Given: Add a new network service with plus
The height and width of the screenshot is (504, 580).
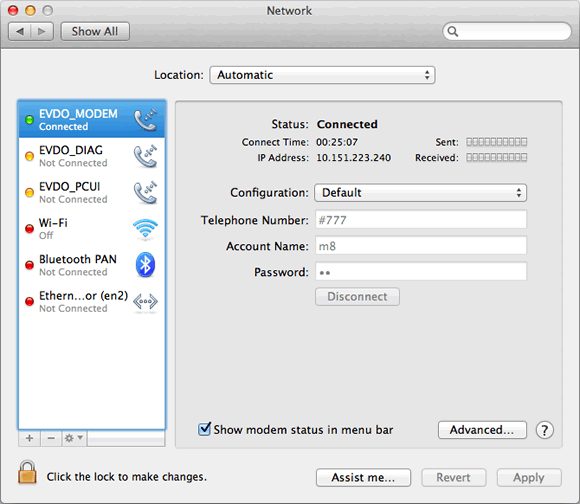Looking at the screenshot, I should (x=30, y=439).
